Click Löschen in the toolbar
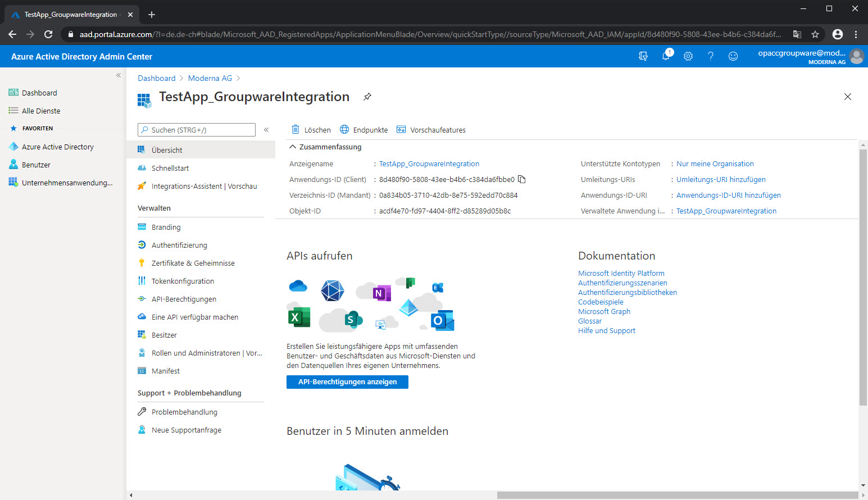Image resolution: width=868 pixels, height=500 pixels. pyautogui.click(x=311, y=130)
